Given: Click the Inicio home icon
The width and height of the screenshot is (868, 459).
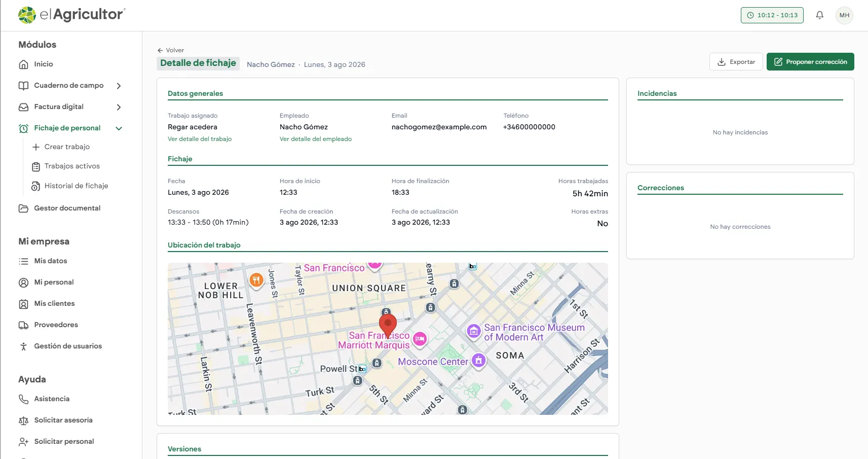Looking at the screenshot, I should (x=23, y=64).
